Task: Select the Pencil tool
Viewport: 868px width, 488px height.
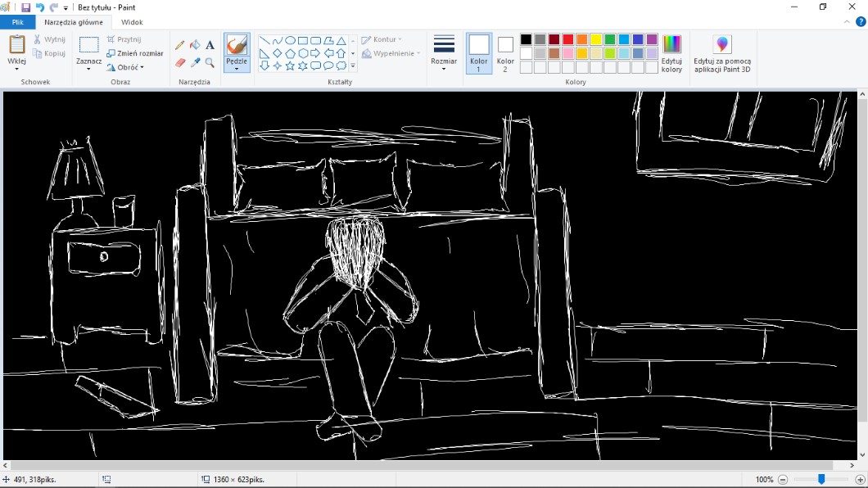Action: (x=180, y=45)
